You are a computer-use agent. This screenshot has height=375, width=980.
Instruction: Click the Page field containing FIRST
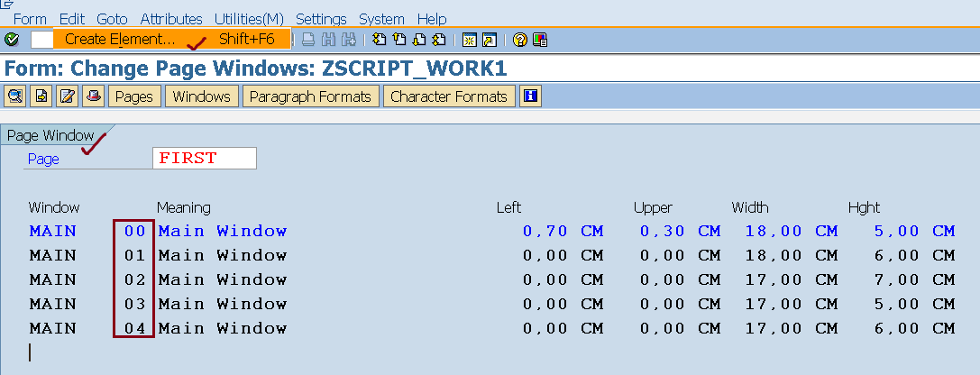(204, 159)
